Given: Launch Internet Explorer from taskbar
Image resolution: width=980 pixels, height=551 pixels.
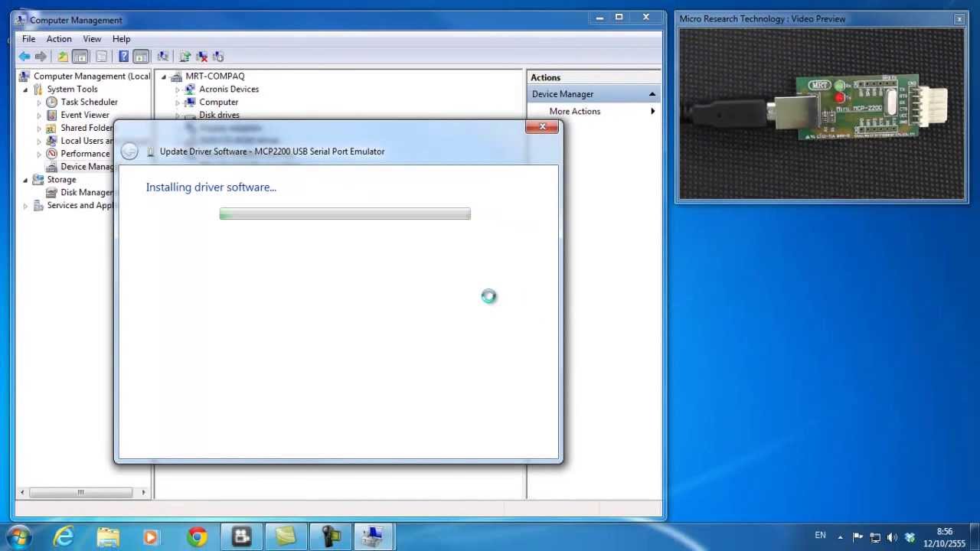Looking at the screenshot, I should coord(64,536).
